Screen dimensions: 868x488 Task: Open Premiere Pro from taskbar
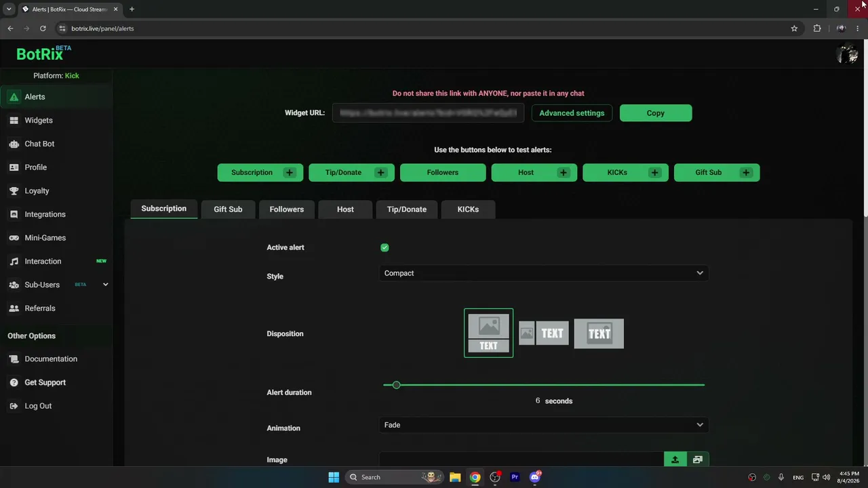point(515,477)
